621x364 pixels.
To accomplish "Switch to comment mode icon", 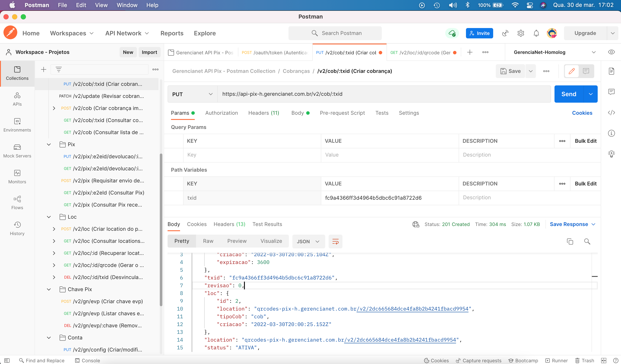I will click(x=586, y=71).
